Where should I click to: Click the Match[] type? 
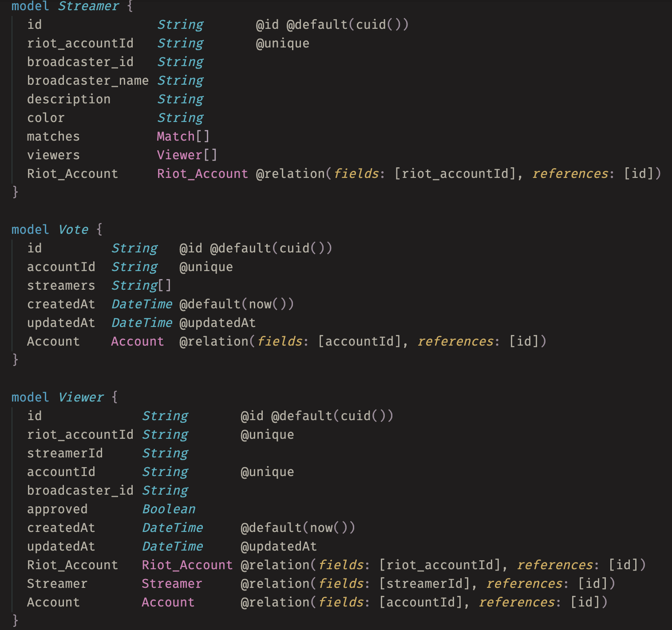tap(183, 137)
